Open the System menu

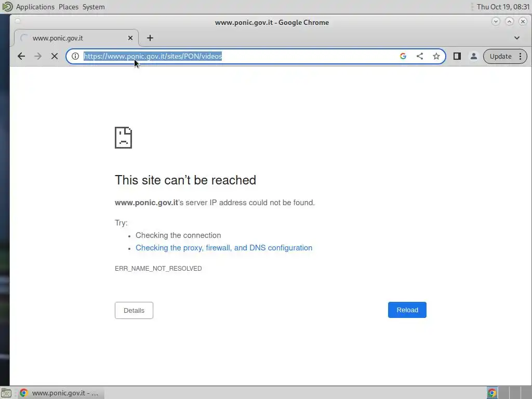[x=94, y=7]
